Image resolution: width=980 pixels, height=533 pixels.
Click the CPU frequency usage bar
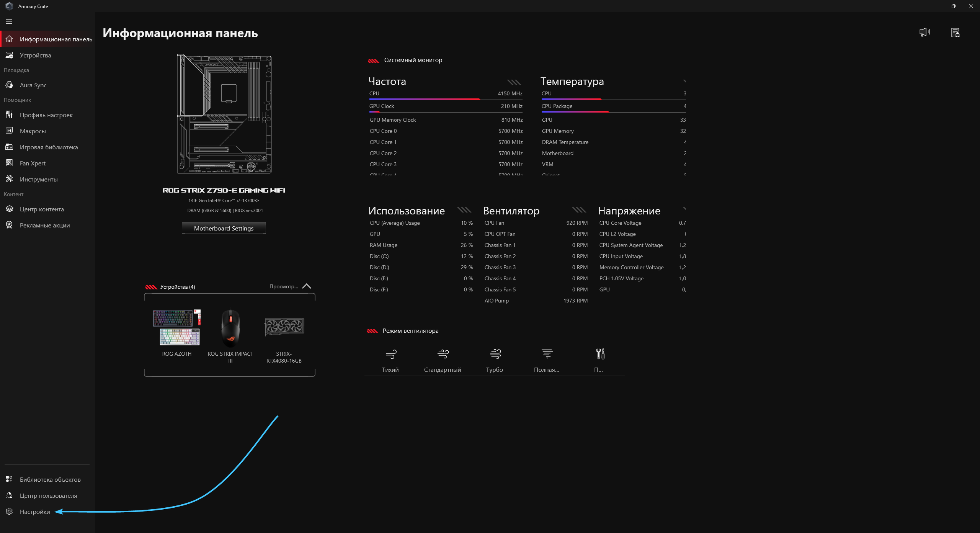coord(446,99)
